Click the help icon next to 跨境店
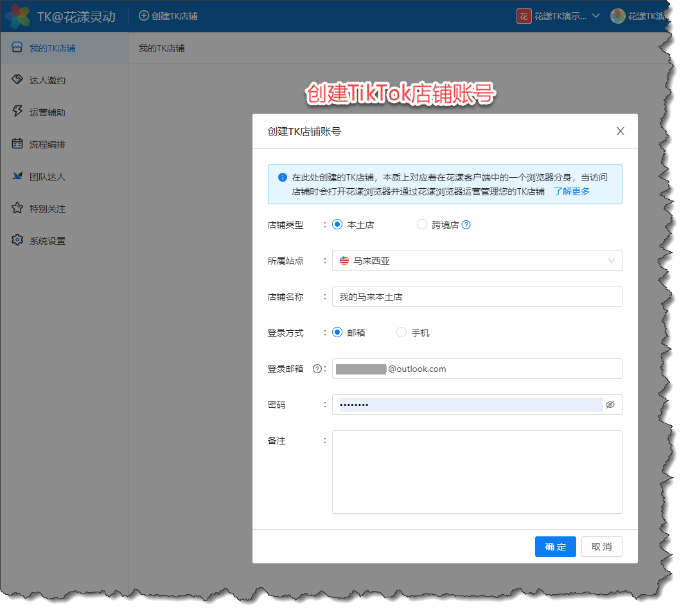The image size is (688, 616). (x=466, y=225)
